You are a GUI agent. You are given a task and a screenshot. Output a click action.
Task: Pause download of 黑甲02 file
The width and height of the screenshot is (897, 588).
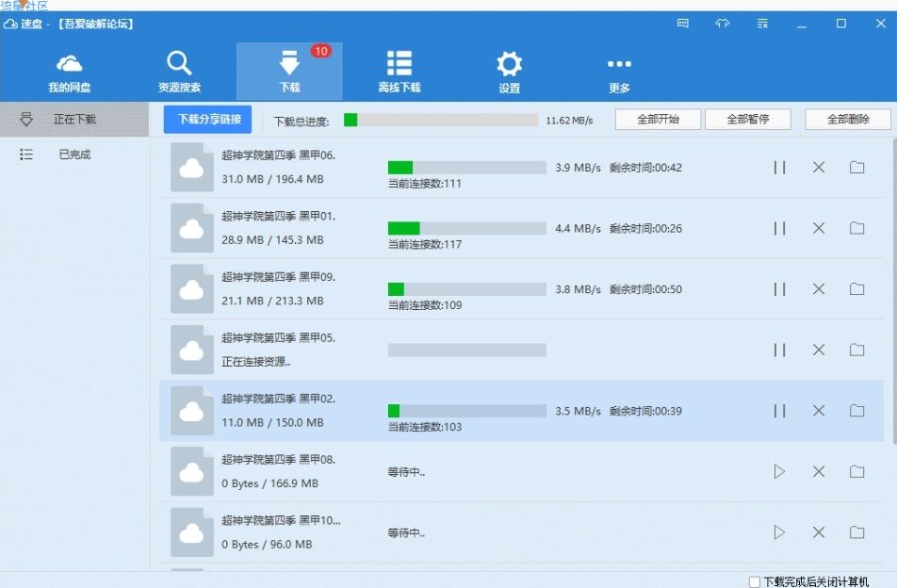coord(779,411)
